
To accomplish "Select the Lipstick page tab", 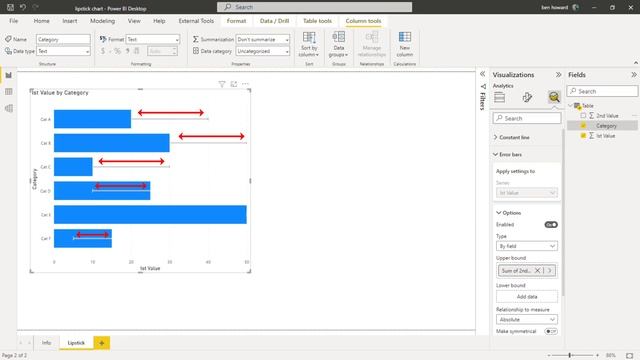I will [76, 343].
